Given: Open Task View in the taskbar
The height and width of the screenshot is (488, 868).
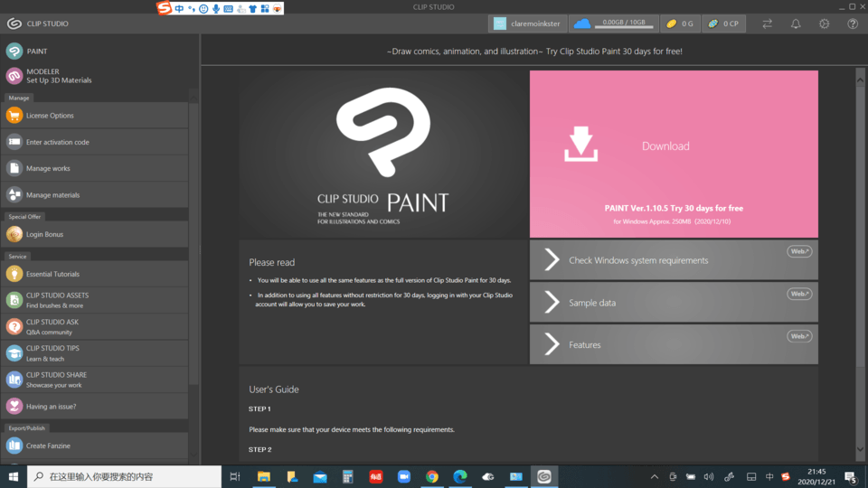Looking at the screenshot, I should [x=235, y=476].
